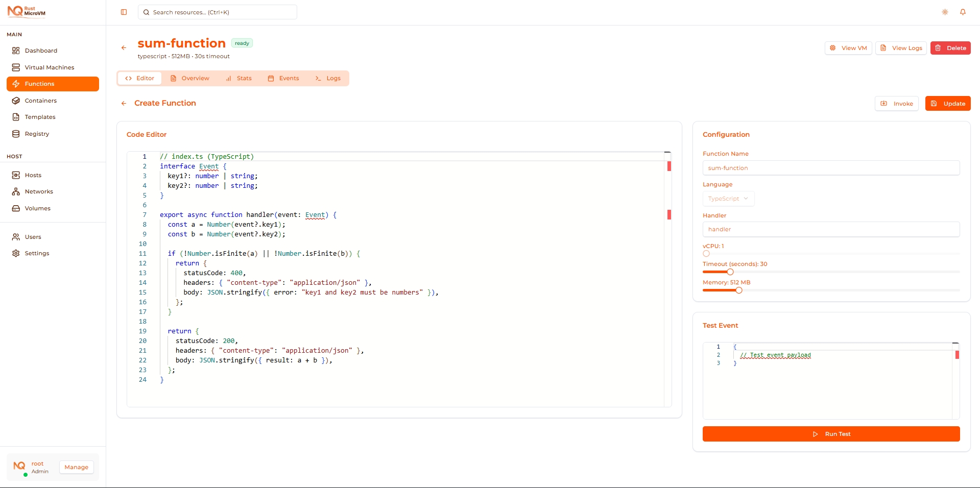Switch to the Stats tab
The image size is (980, 488).
pos(240,78)
